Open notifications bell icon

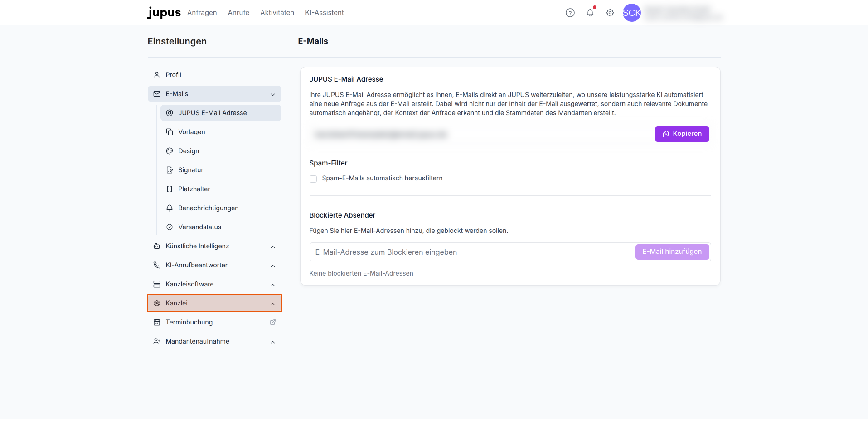tap(590, 13)
